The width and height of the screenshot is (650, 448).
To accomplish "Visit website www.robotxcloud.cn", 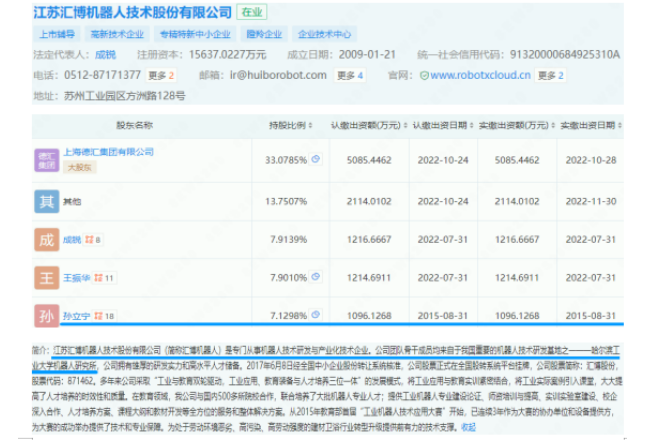I will click(x=480, y=75).
